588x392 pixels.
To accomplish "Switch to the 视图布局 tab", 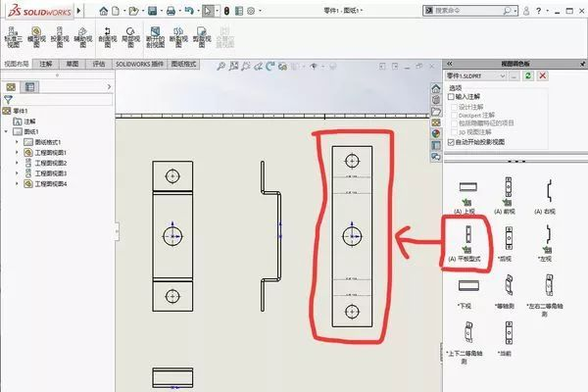I will click(17, 64).
